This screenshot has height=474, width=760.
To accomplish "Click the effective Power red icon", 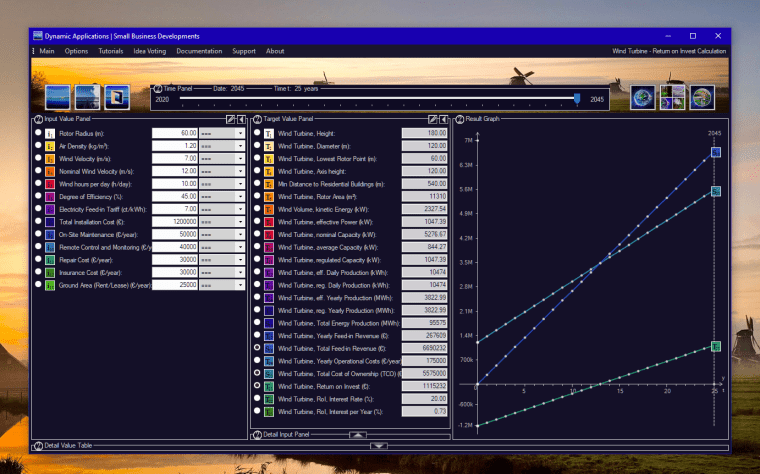I will coord(269,222).
